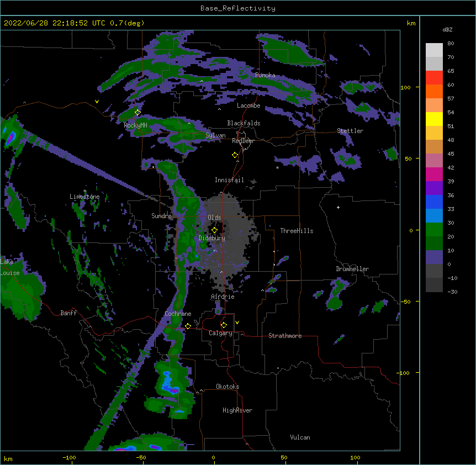Viewport: 476px width, 465px height.
Task: Click the yellow diamond marker south of RedDeer
Action: click(x=235, y=155)
